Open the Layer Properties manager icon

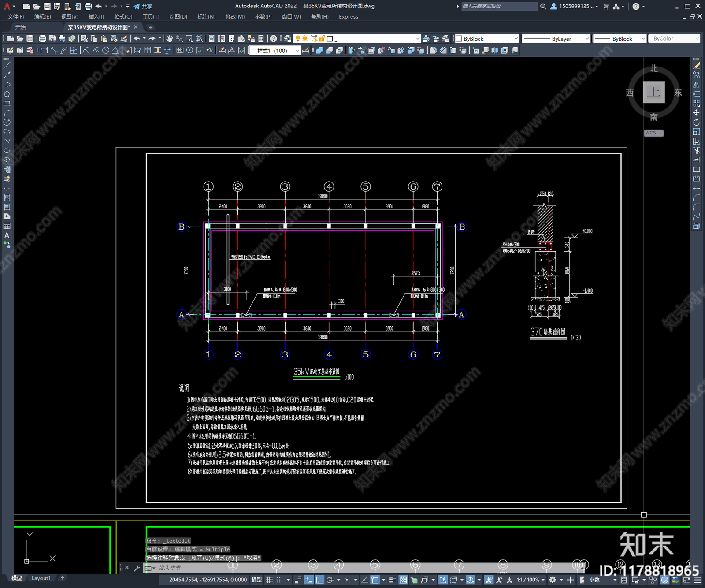tap(287, 39)
